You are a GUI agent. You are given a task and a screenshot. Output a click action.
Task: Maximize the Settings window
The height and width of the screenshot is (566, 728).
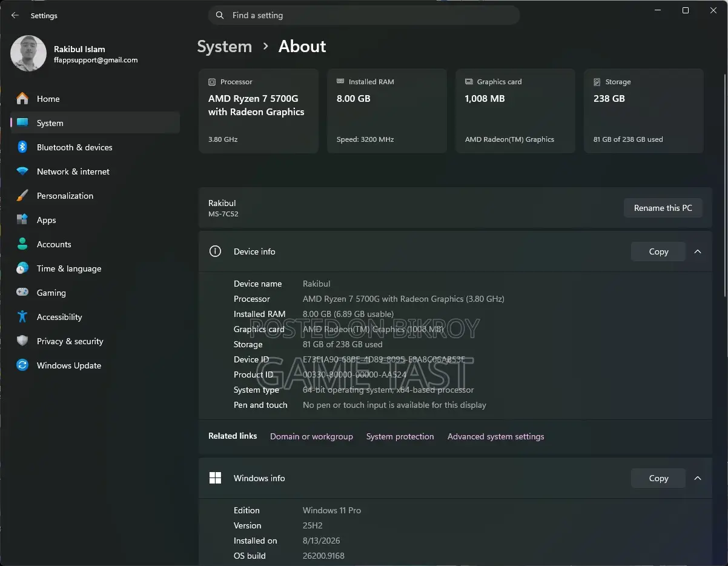click(x=686, y=10)
